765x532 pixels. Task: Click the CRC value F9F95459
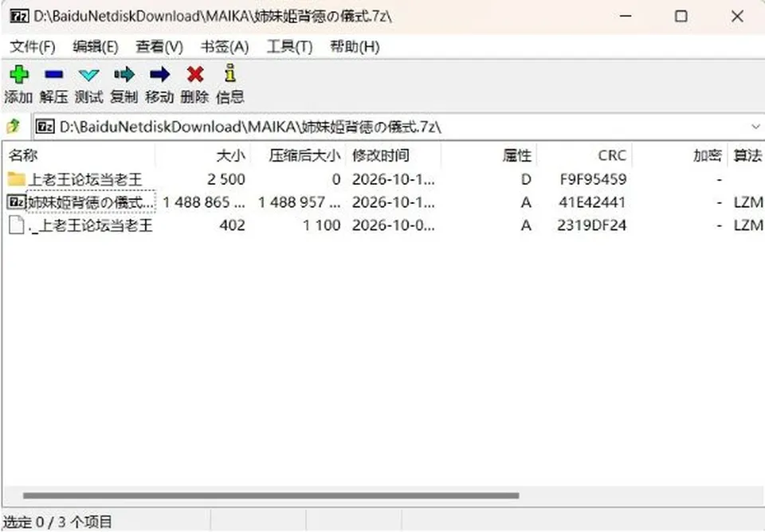click(x=593, y=179)
